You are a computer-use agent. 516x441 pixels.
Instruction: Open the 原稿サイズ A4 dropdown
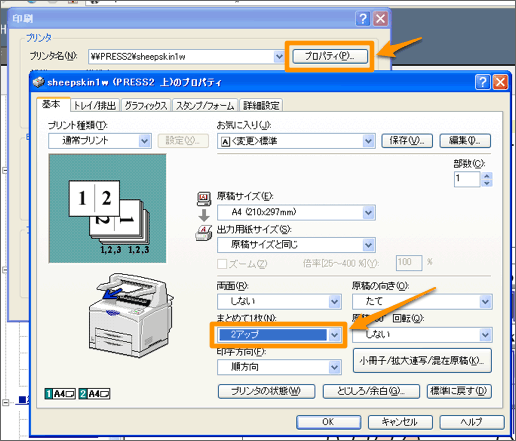(368, 212)
